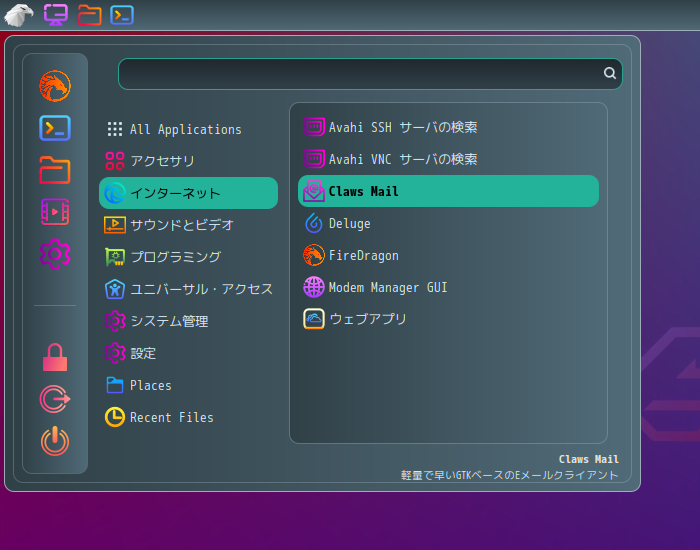Open the eagle logo application menu

[x=19, y=15]
